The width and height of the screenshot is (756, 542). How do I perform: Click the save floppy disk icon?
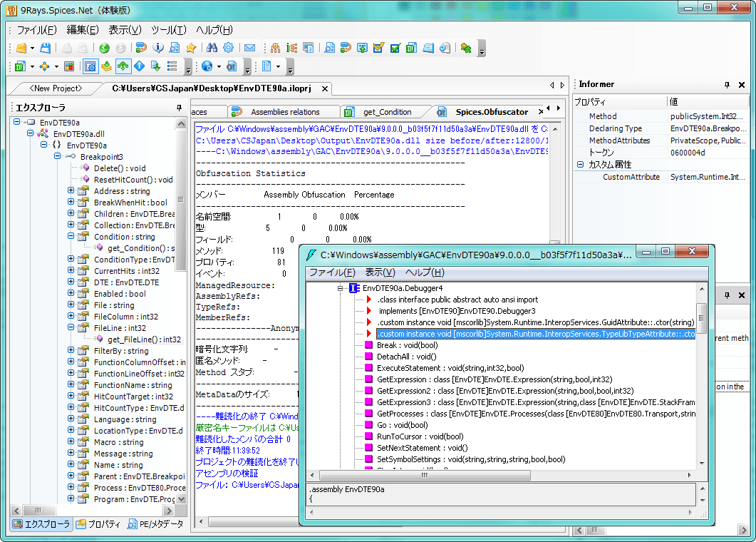46,48
